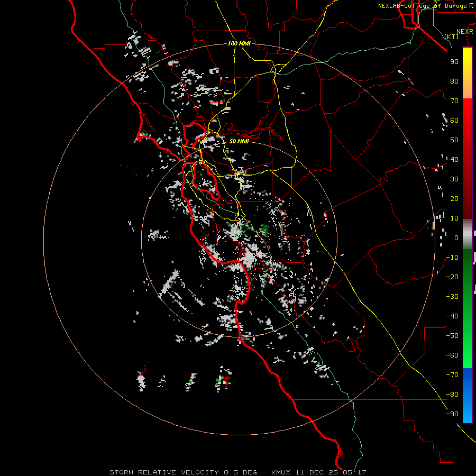The height and width of the screenshot is (476, 476).
Task: Click the positive 80 scale label
Action: pyautogui.click(x=454, y=81)
